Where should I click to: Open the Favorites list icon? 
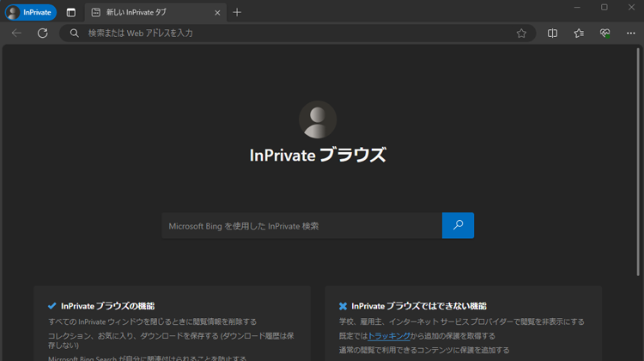(579, 33)
